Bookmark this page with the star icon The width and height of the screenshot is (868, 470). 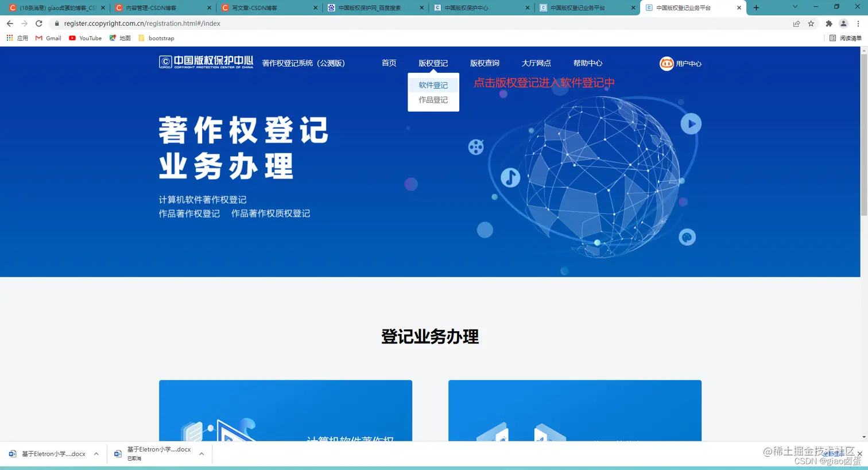point(812,23)
